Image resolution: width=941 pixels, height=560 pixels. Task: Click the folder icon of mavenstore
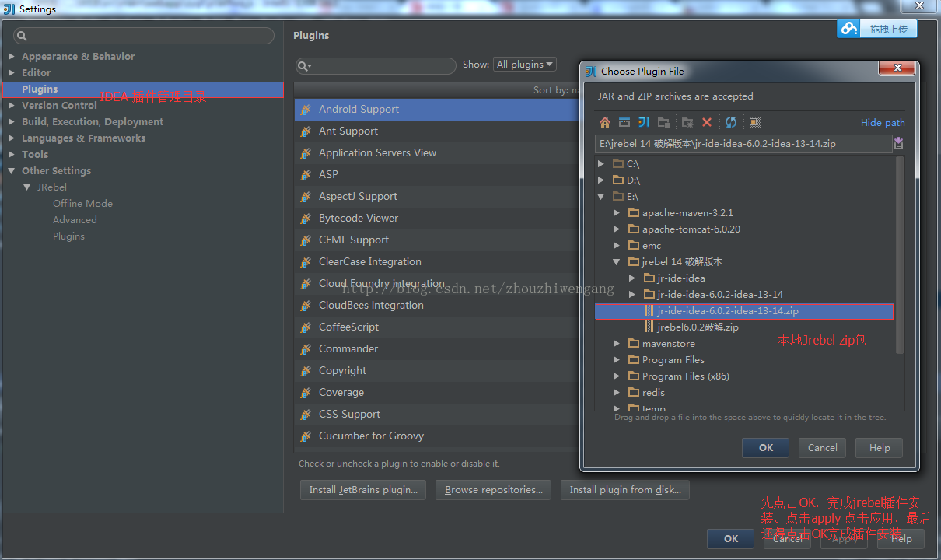click(x=634, y=343)
